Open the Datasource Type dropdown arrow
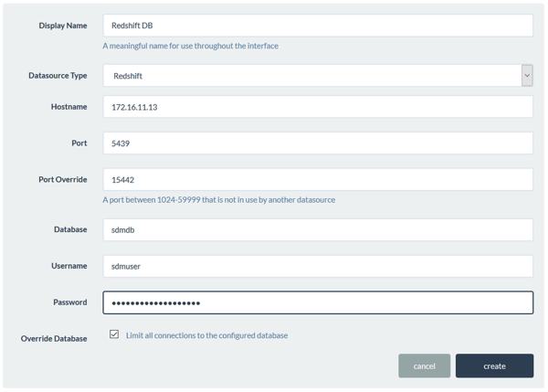The width and height of the screenshot is (548, 392). 527,76
